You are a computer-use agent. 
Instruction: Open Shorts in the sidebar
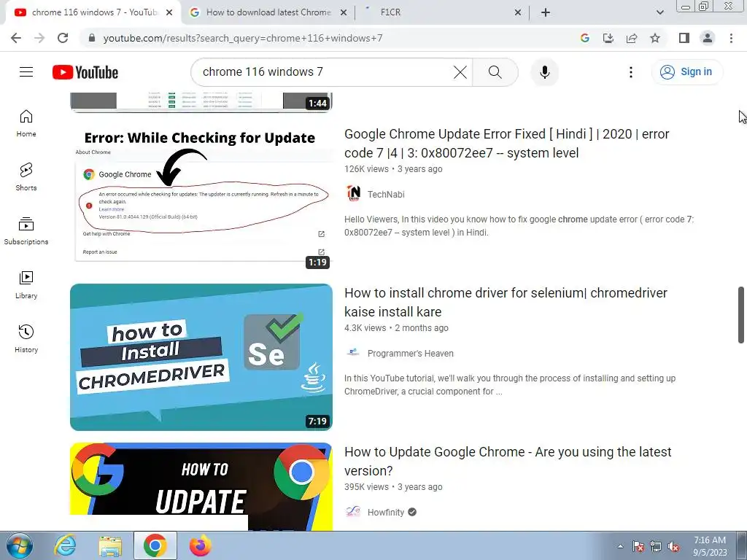coord(26,177)
